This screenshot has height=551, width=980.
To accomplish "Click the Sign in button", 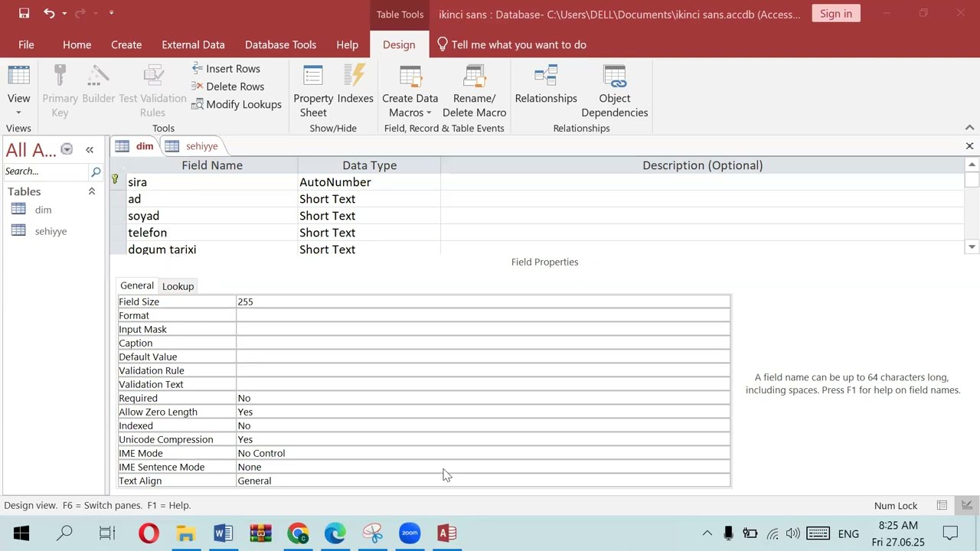I will [836, 13].
